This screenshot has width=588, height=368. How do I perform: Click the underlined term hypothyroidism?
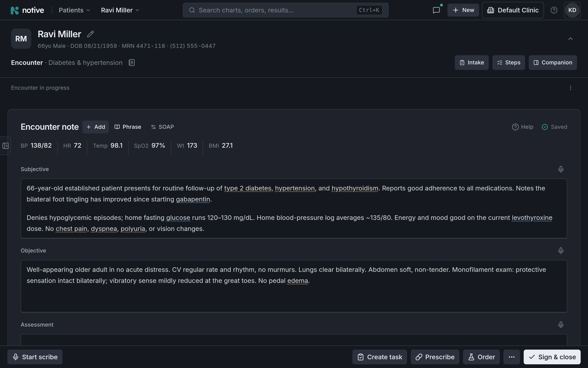click(355, 188)
